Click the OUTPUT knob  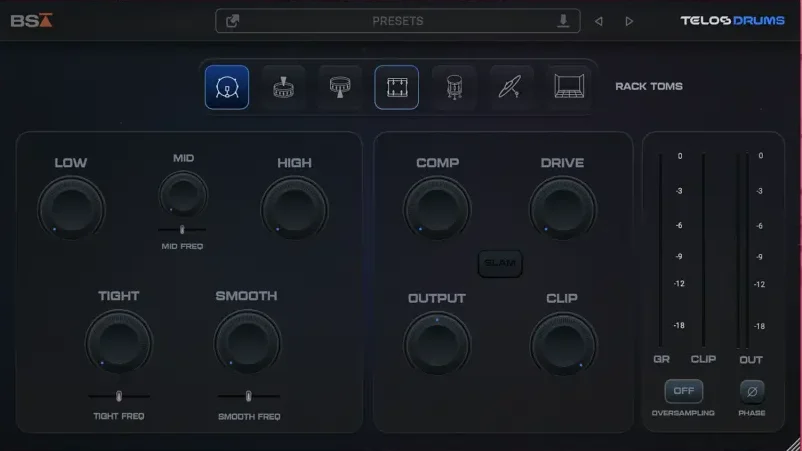pyautogui.click(x=437, y=344)
